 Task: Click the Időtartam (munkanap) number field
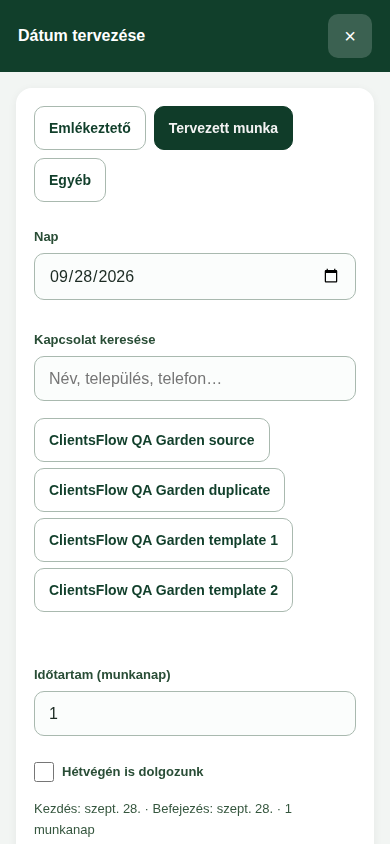(x=195, y=713)
